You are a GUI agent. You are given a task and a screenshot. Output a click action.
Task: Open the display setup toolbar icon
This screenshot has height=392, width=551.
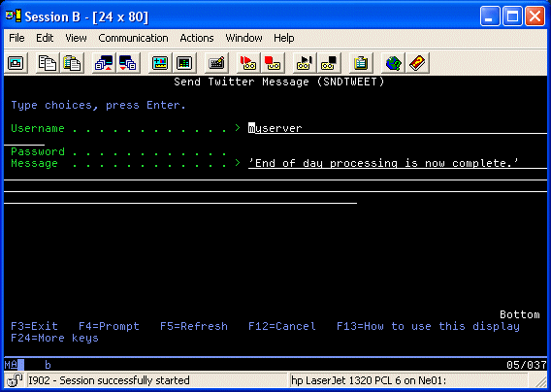160,63
